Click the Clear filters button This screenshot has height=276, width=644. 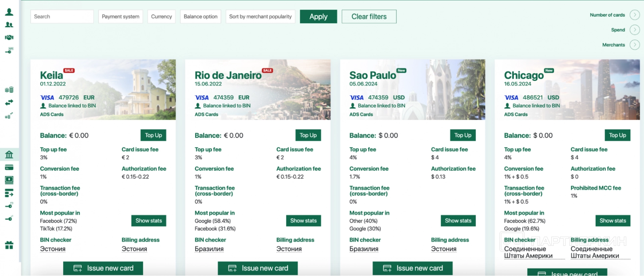[x=369, y=16]
